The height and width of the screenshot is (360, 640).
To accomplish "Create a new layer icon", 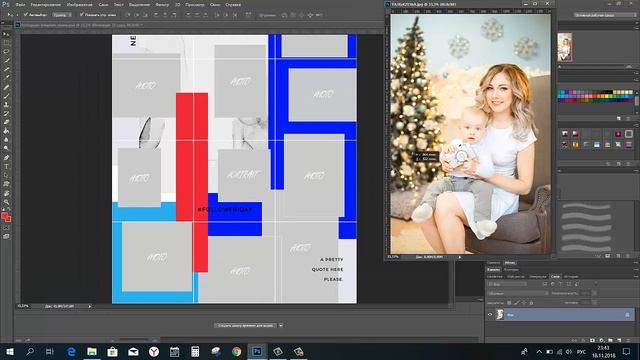I will point(619,340).
